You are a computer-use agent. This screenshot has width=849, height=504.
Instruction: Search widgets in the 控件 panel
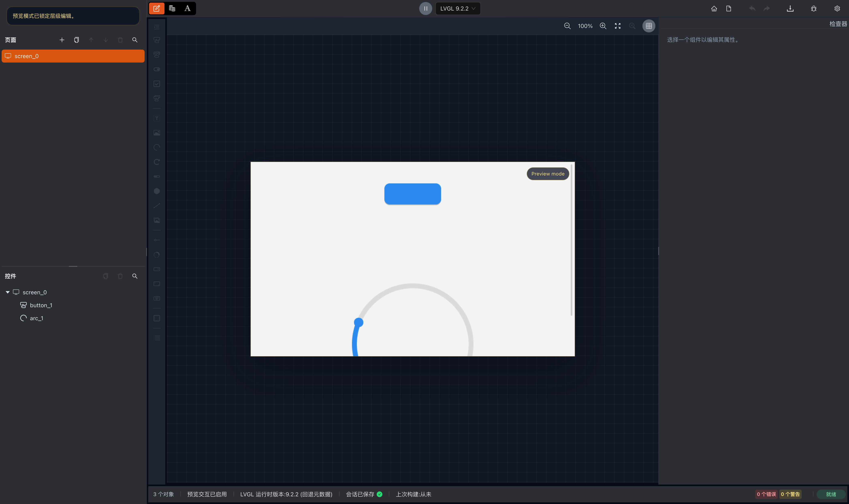135,276
